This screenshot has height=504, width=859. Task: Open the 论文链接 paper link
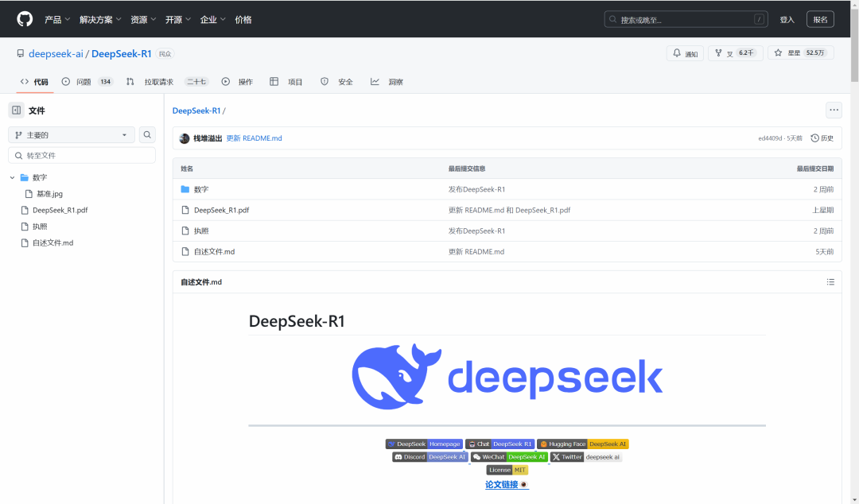[501, 483]
